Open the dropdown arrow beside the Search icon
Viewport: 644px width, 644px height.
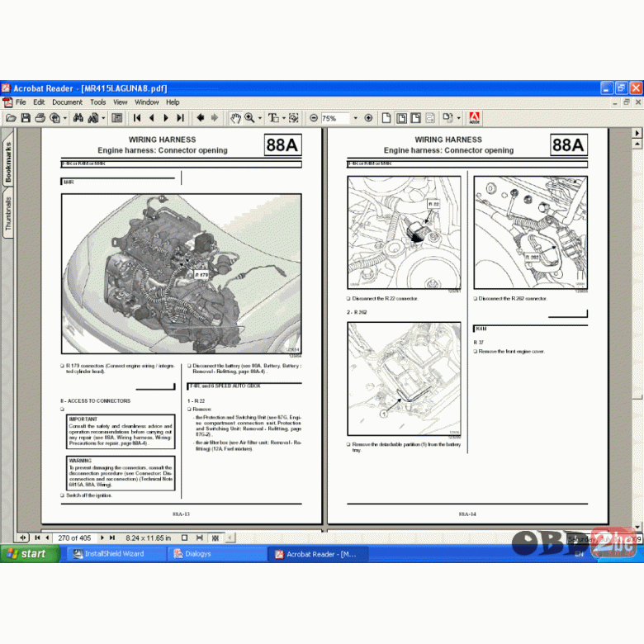103,118
